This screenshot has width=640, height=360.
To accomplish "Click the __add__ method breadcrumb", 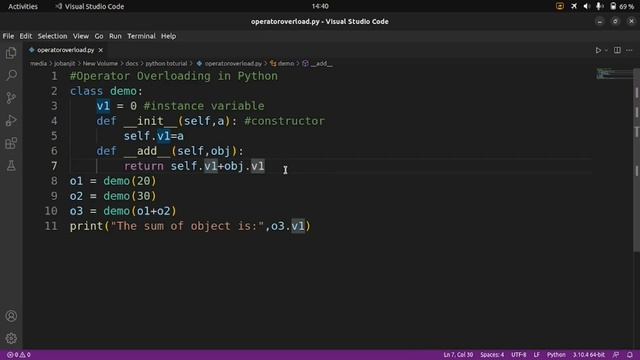I will coord(317,64).
